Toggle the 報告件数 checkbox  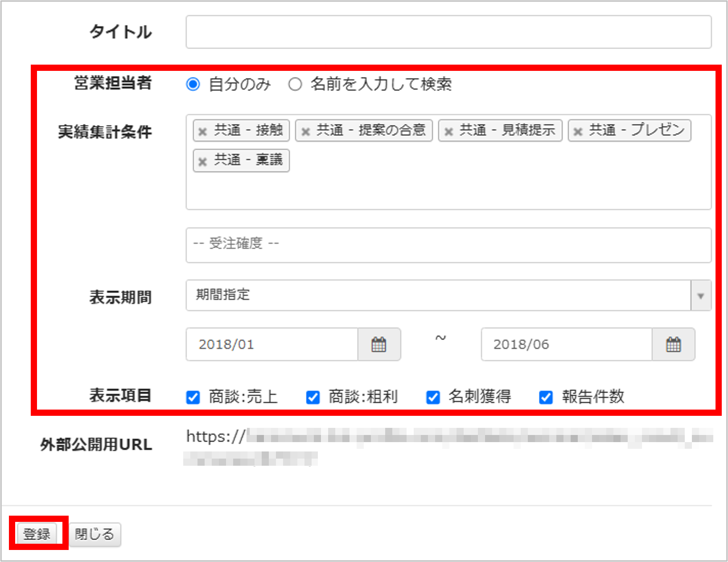546,397
